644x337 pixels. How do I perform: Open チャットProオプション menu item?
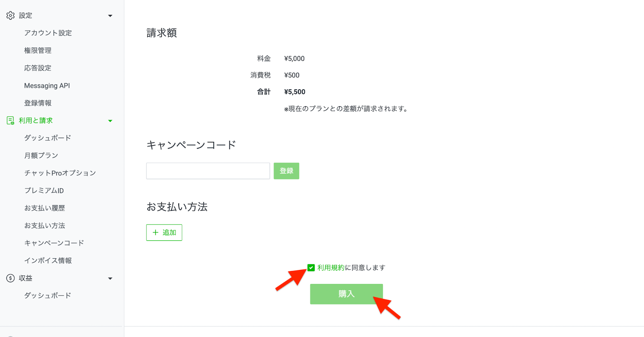[x=60, y=173]
